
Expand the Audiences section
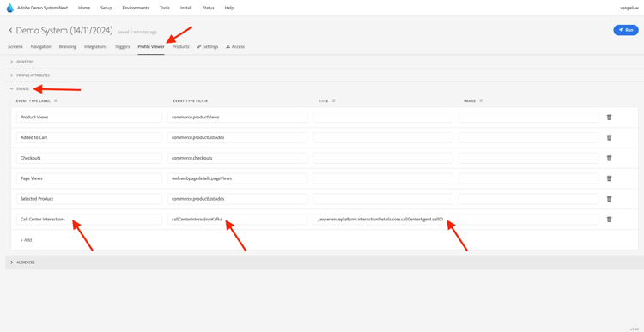click(11, 263)
